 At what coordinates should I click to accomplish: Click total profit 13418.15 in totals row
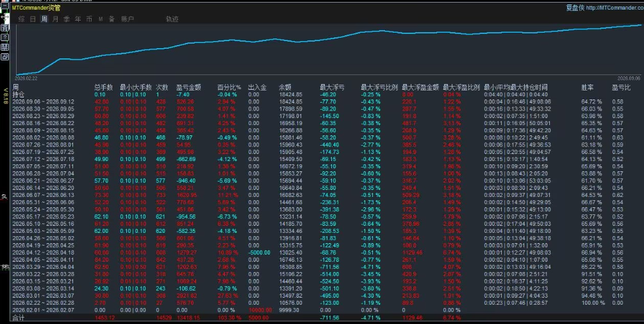pos(188,318)
